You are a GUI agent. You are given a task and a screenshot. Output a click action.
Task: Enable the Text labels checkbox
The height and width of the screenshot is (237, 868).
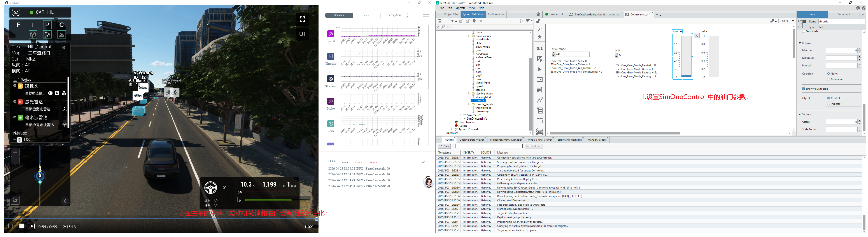point(804,31)
